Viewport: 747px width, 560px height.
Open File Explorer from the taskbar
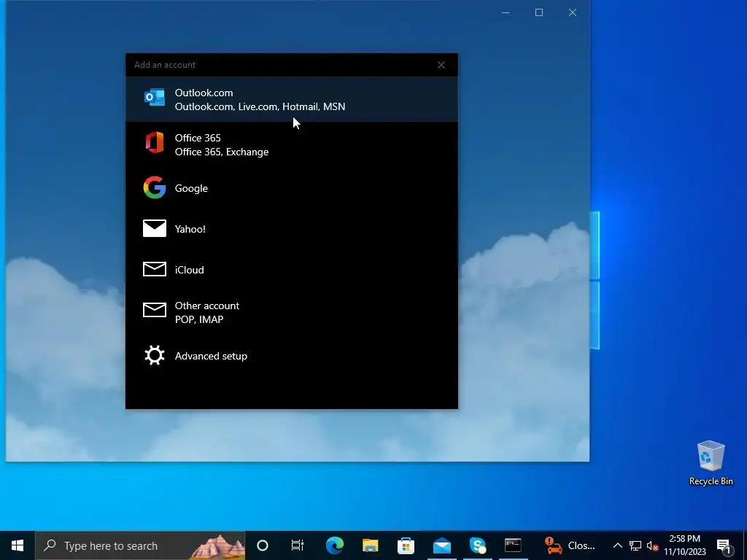370,545
